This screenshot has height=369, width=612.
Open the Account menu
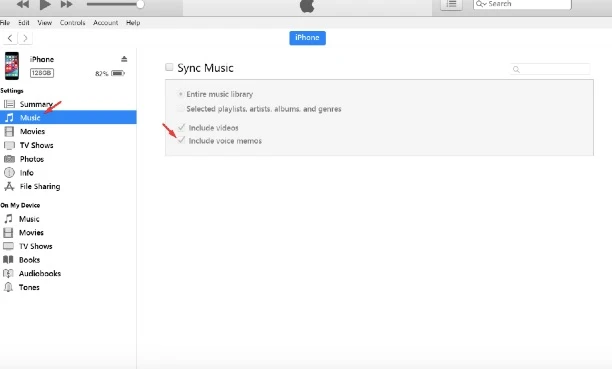(105, 23)
